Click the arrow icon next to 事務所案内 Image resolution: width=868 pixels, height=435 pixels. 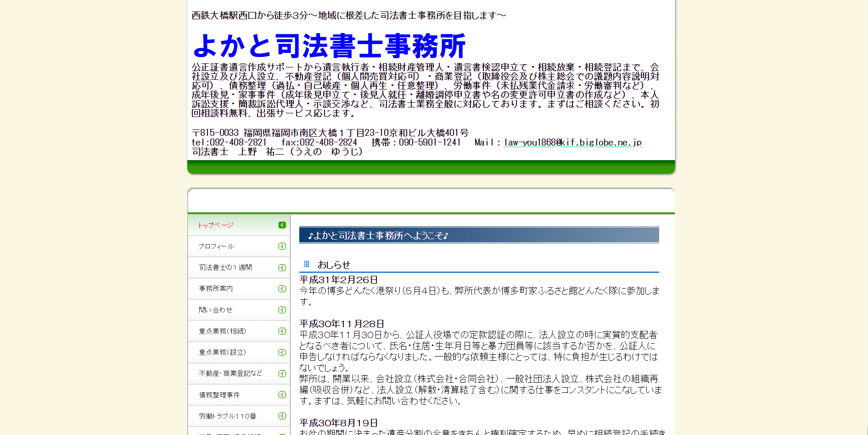[x=282, y=289]
